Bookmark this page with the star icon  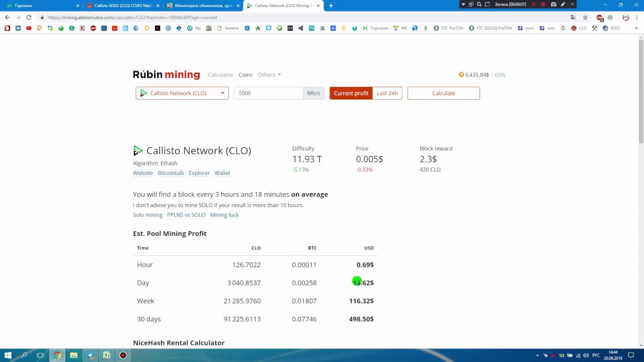pos(585,17)
